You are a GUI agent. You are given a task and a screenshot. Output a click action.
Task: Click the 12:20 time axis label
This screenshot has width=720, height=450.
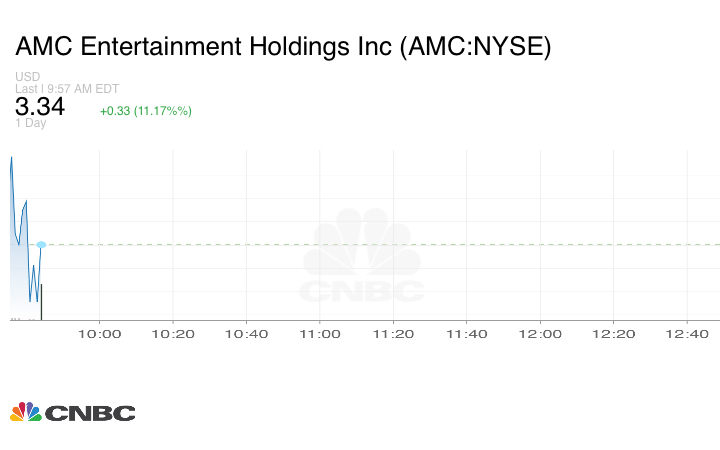[x=613, y=334]
